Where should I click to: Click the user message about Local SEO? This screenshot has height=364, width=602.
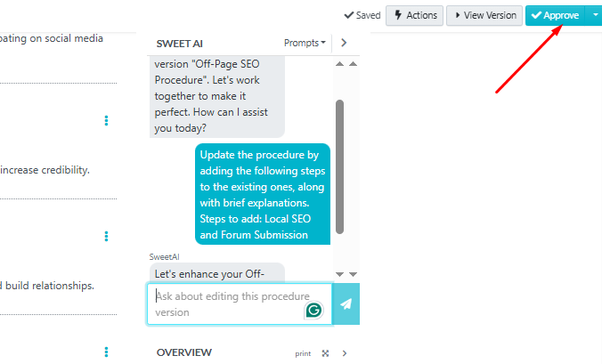pos(263,195)
